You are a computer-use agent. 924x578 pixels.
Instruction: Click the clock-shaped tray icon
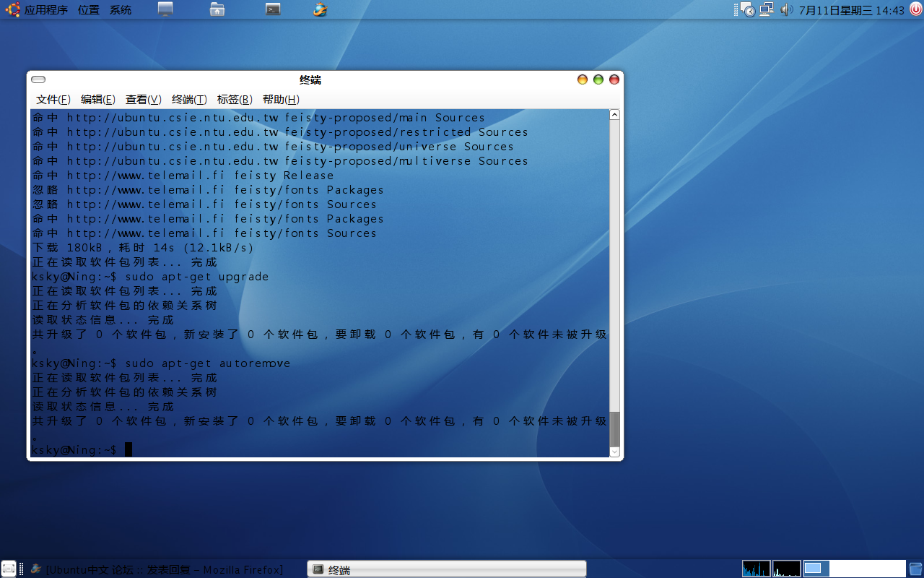click(749, 10)
